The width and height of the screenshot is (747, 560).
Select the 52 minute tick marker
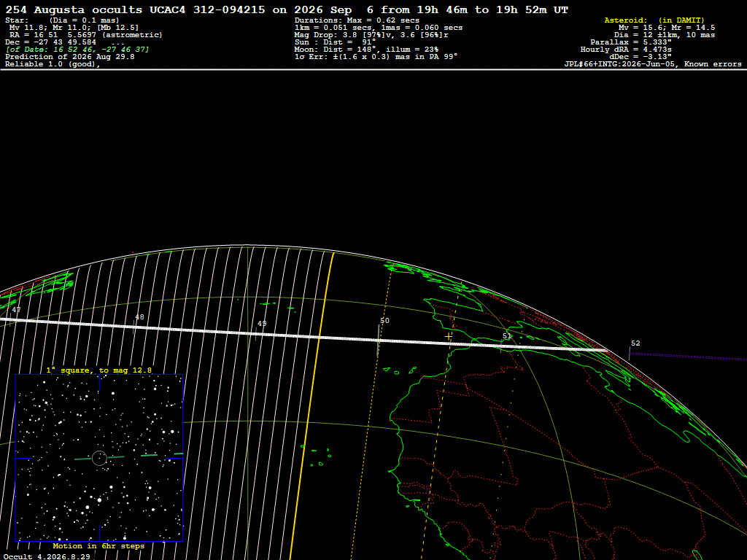tap(635, 343)
